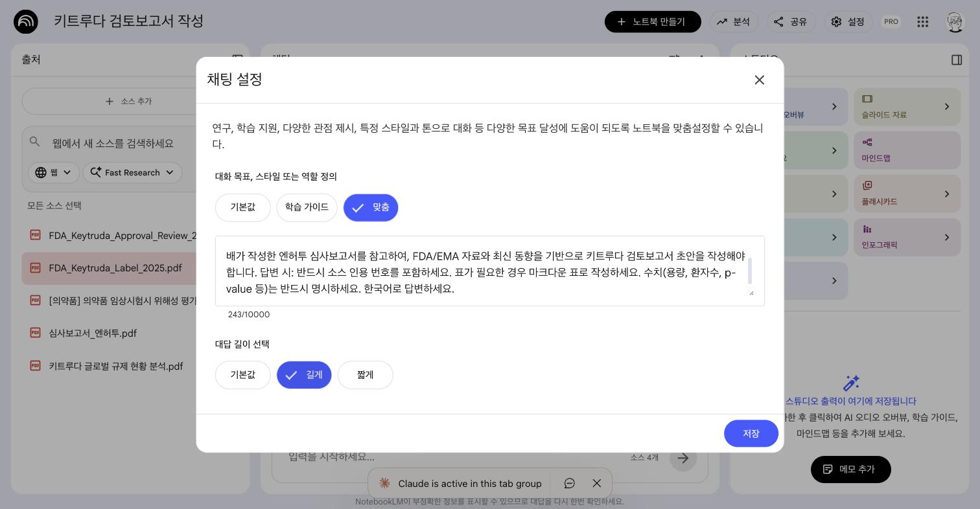Viewport: 980px width, 509px height.
Task: Select the 학습 가이드 conversation style
Action: (x=307, y=207)
